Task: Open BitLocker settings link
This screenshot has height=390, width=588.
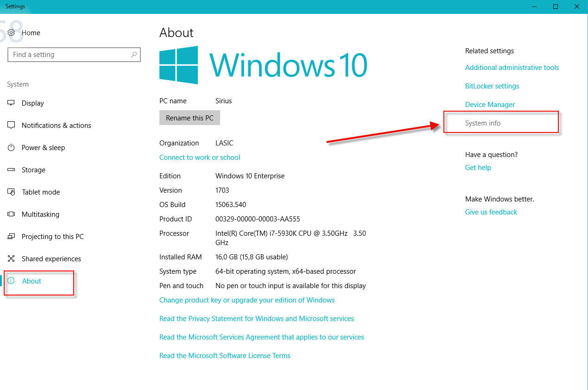Action: 492,86
